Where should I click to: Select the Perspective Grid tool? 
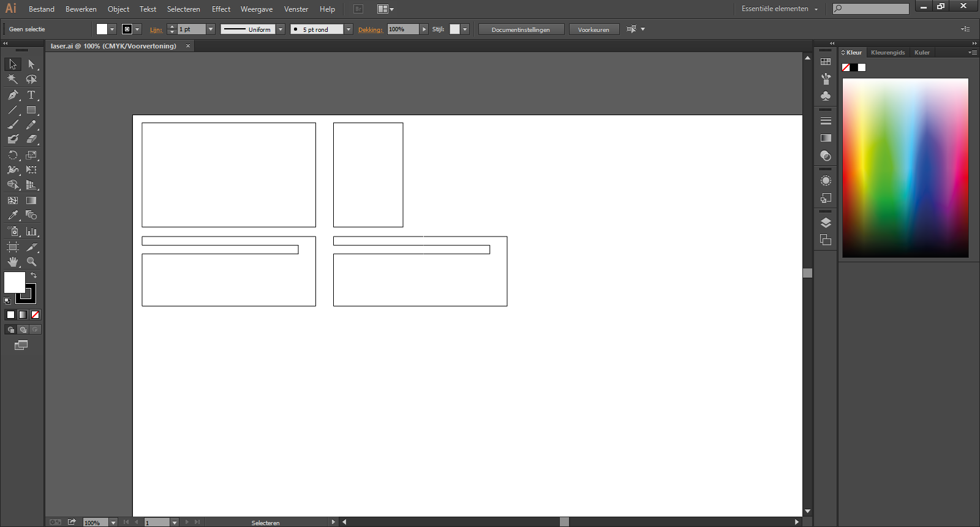[x=31, y=184]
